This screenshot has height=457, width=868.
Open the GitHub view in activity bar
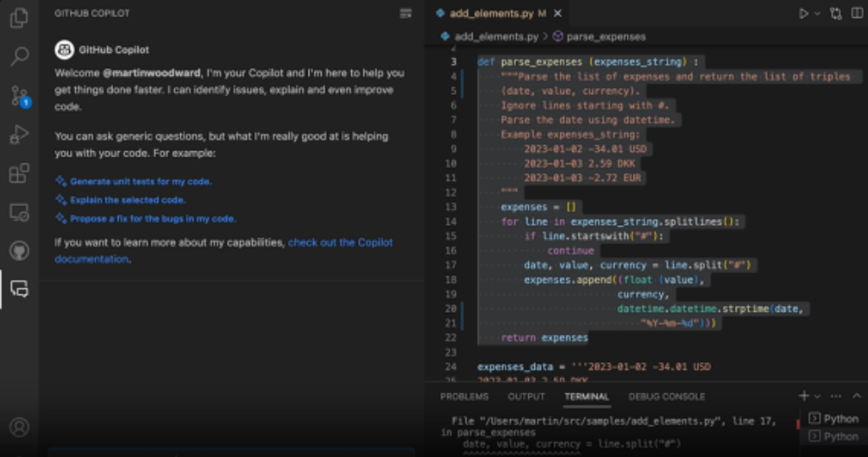pos(19,252)
